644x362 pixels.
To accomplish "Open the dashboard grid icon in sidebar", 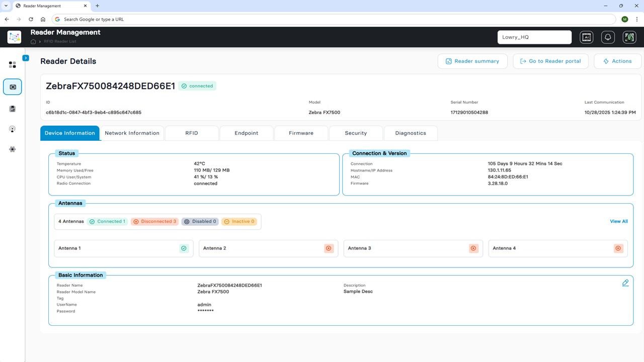I will point(13,65).
